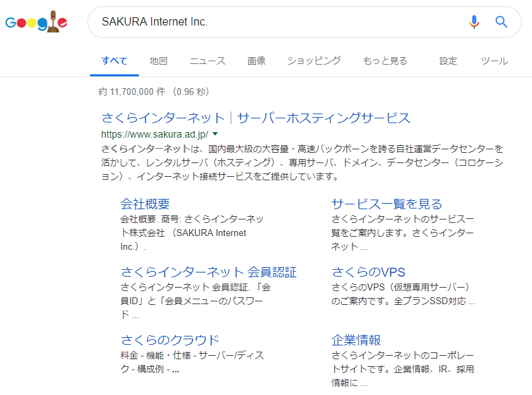Click the さくらのVPS（仮想専用サーバー） description text
This screenshot has width=532, height=395.
(x=403, y=294)
